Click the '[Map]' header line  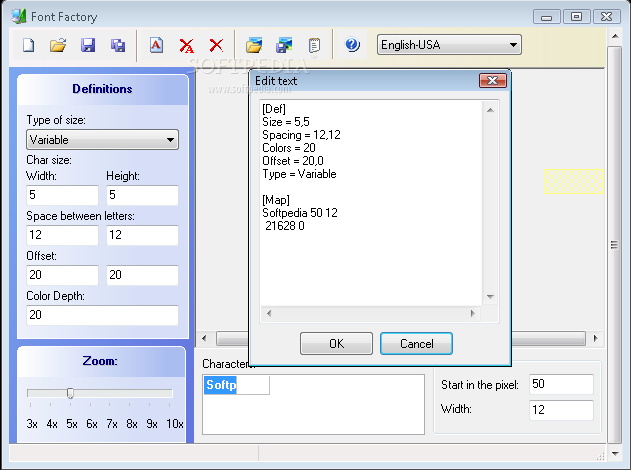(276, 200)
